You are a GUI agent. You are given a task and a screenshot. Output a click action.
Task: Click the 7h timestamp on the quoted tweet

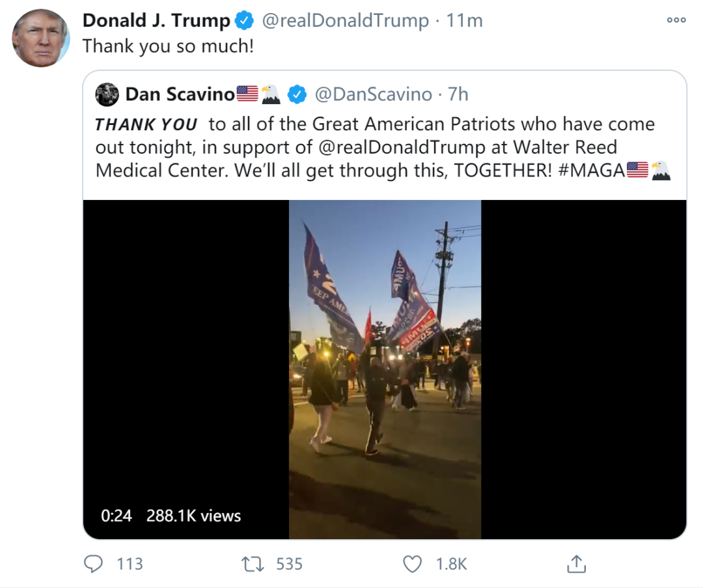pos(458,94)
